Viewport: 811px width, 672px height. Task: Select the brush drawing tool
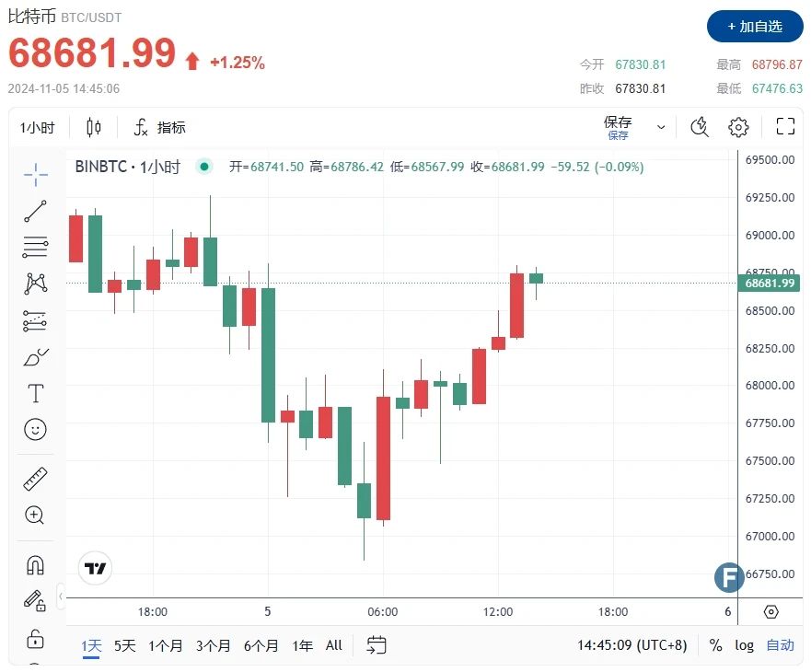[x=35, y=357]
